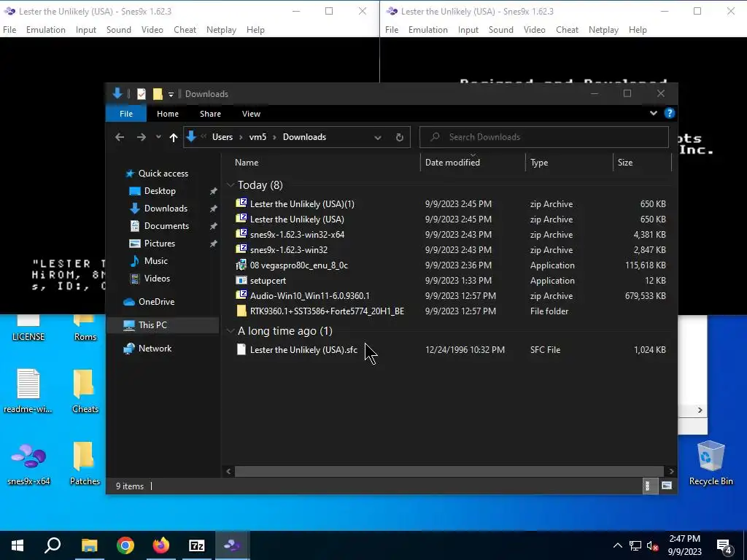Select the 08 vegaspro80c_enu_8_0c application
747x560 pixels.
click(298, 265)
